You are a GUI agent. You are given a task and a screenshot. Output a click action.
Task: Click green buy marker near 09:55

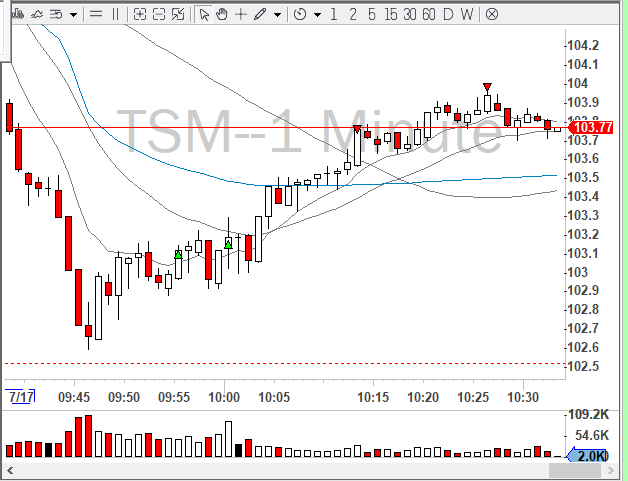point(178,254)
